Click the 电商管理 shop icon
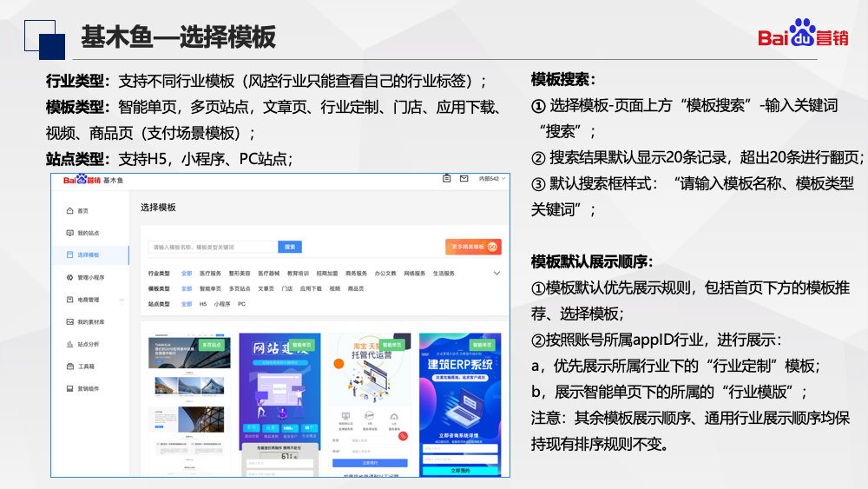868x489 pixels. click(69, 300)
